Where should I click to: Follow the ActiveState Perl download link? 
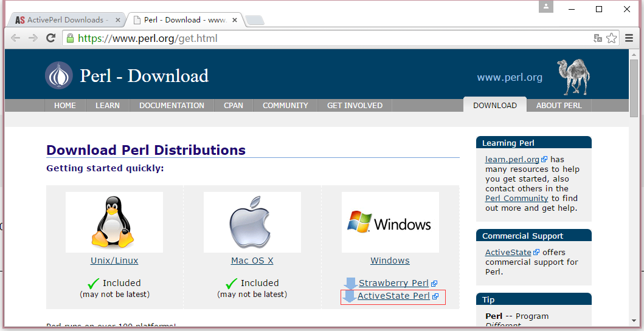(x=393, y=296)
